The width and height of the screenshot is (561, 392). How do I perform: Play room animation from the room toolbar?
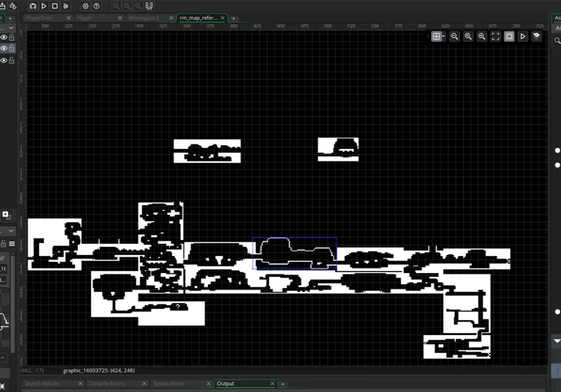coord(523,37)
